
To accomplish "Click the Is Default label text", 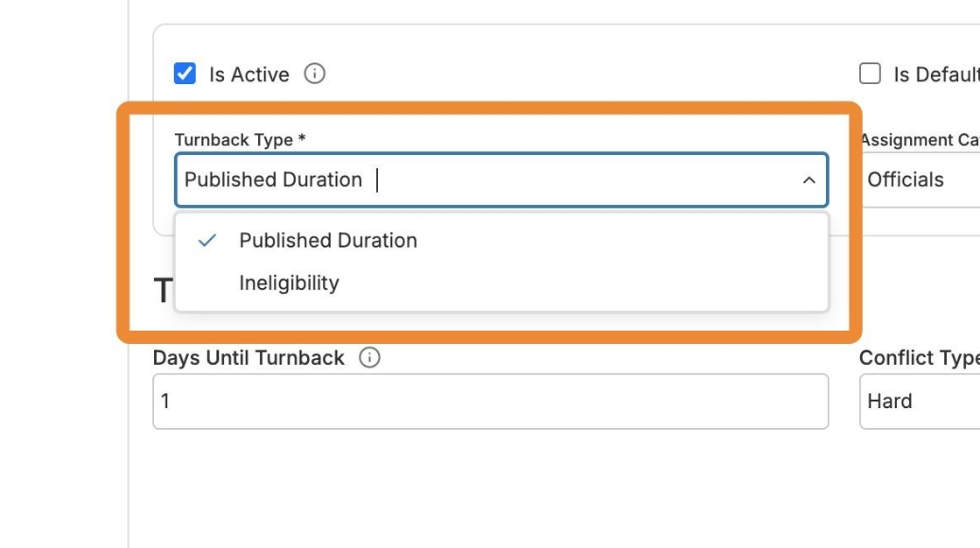I will [x=935, y=74].
